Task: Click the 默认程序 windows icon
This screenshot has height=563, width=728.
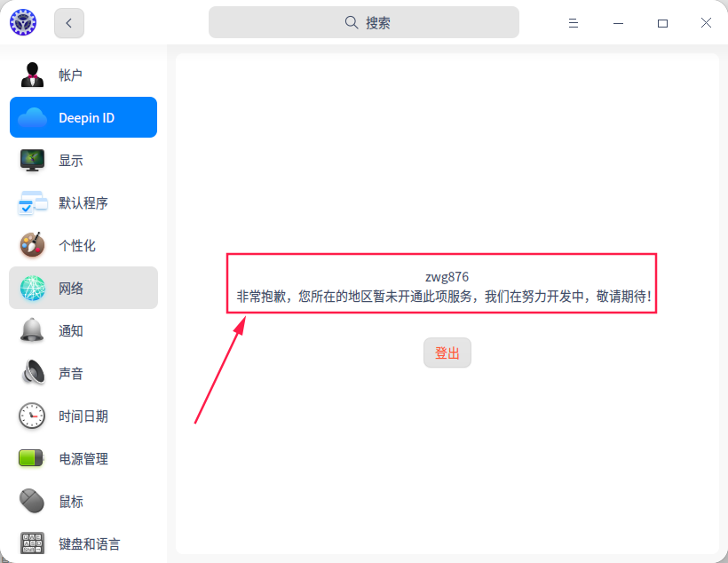Action: tap(33, 203)
